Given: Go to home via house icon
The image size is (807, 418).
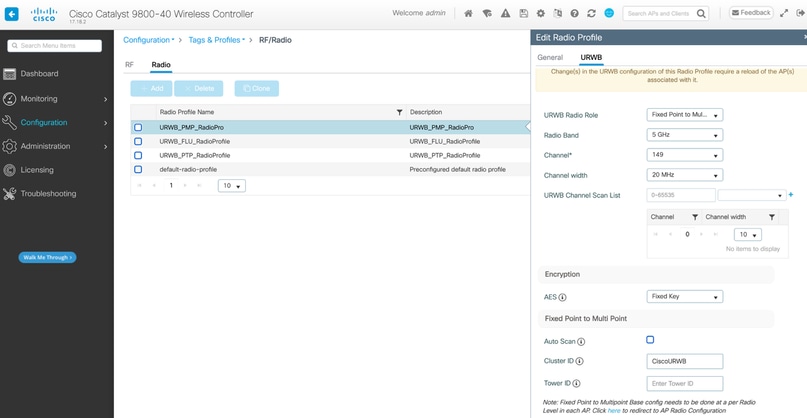Looking at the screenshot, I should [x=468, y=14].
